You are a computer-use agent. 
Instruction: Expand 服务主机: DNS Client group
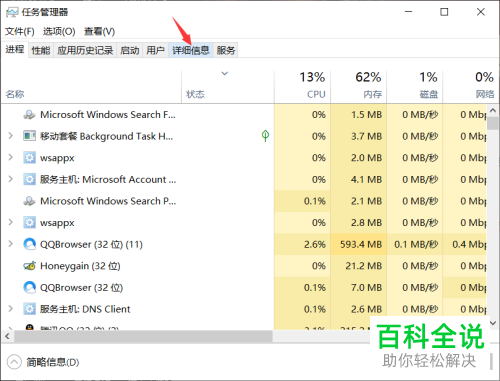tap(10, 309)
